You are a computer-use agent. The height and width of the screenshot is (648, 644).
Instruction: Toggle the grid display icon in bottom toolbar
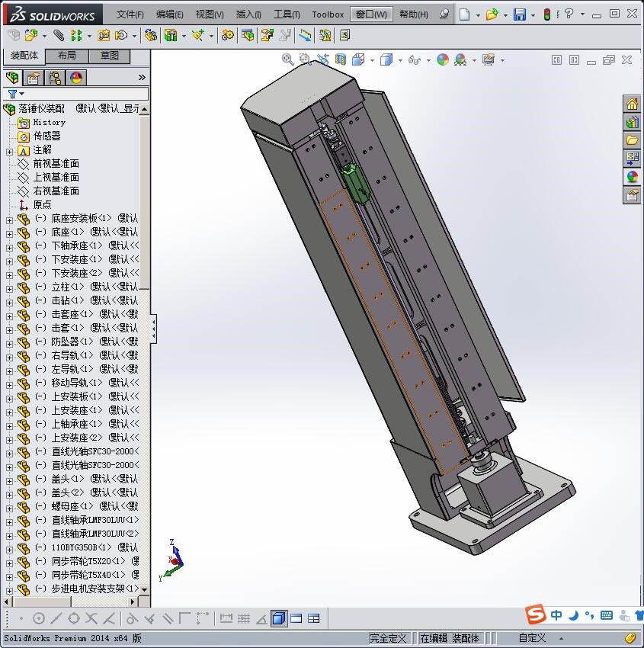[x=244, y=618]
